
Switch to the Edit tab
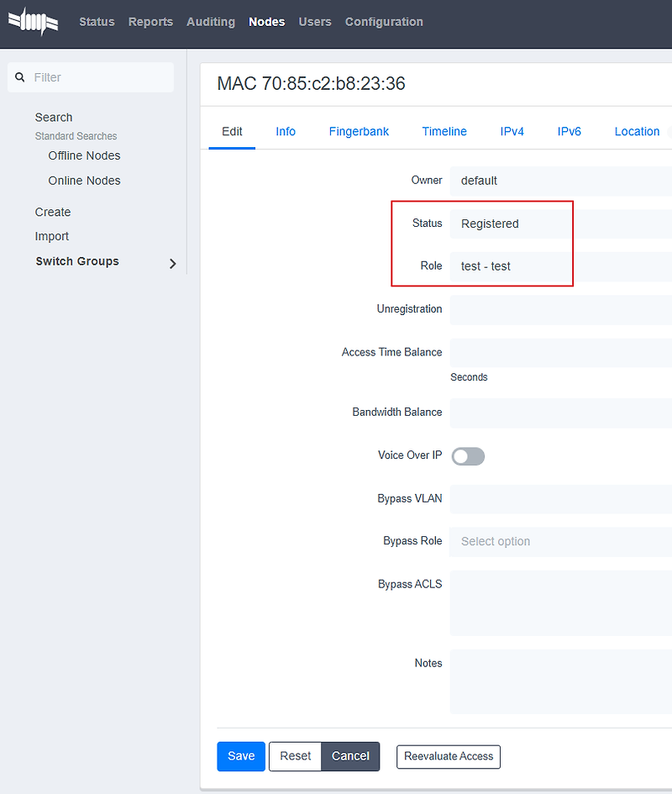coord(232,132)
